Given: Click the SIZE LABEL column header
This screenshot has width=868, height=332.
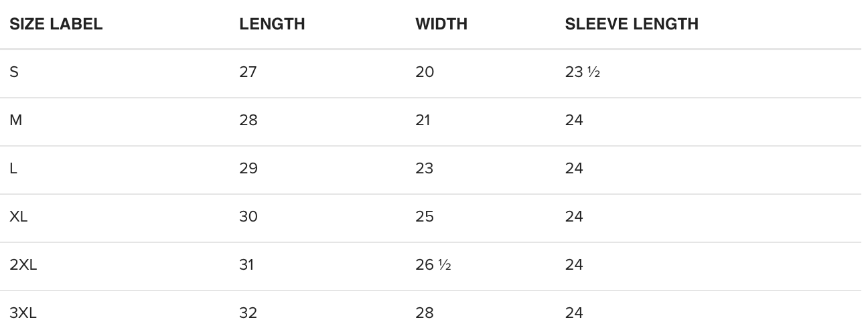Looking at the screenshot, I should (x=56, y=25).
